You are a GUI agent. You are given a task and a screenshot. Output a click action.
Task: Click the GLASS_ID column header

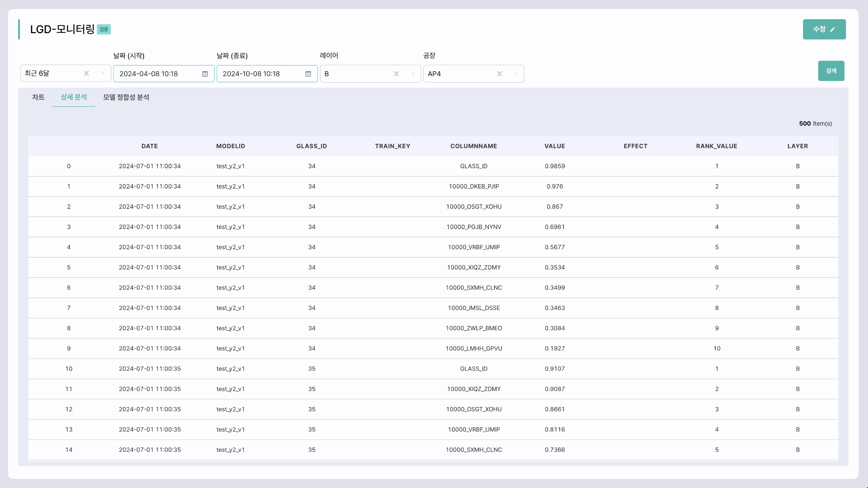point(312,146)
